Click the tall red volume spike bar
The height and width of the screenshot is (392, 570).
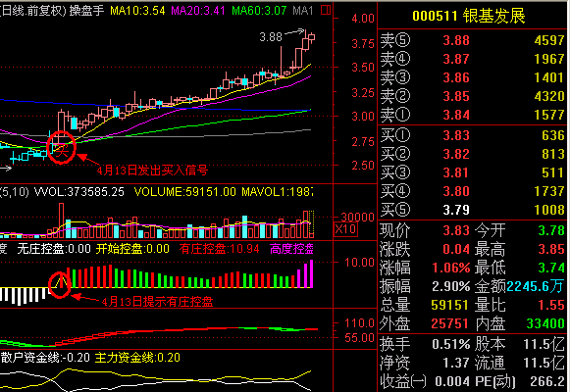62,220
